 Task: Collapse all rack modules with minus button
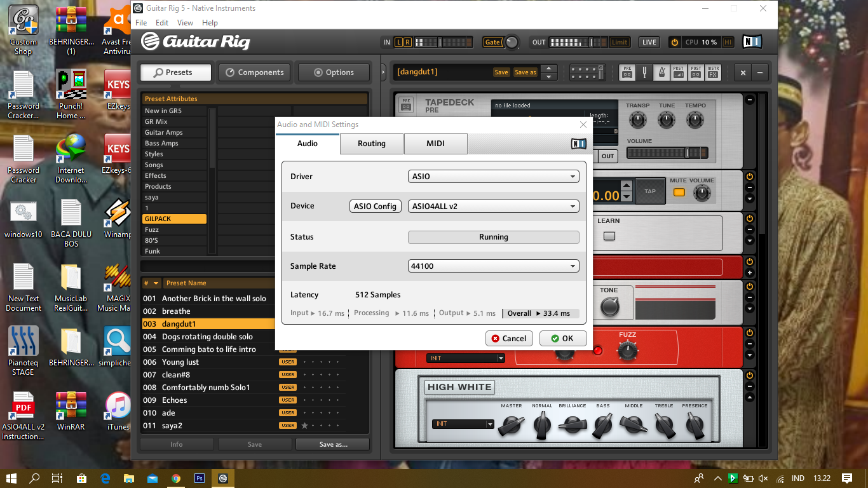[x=759, y=72]
